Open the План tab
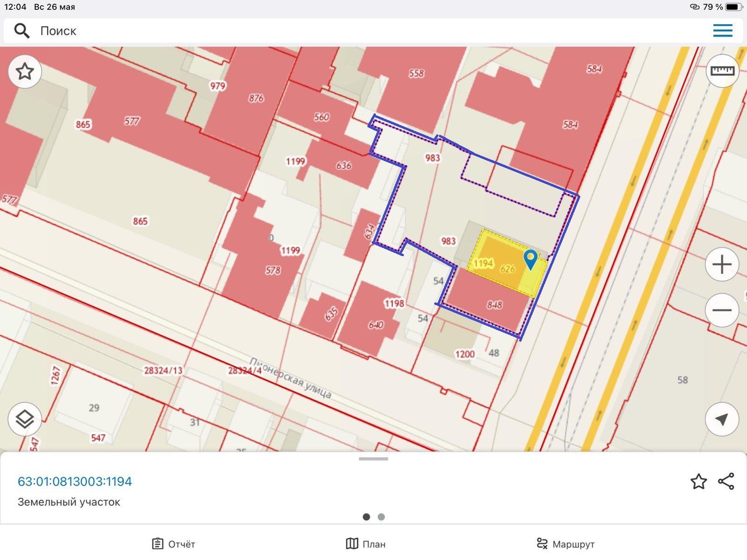 366,544
